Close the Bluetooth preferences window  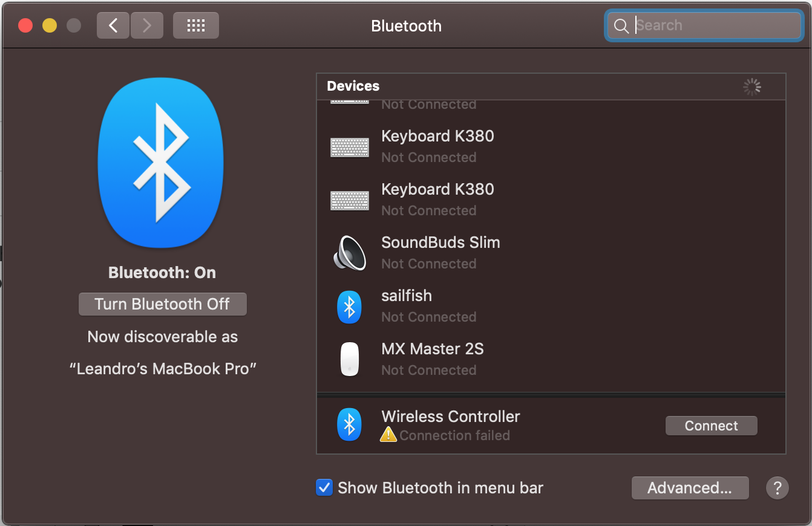(x=25, y=25)
